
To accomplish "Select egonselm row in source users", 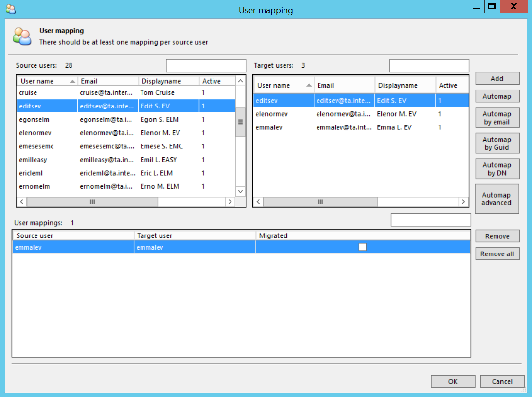I will coord(34,119).
